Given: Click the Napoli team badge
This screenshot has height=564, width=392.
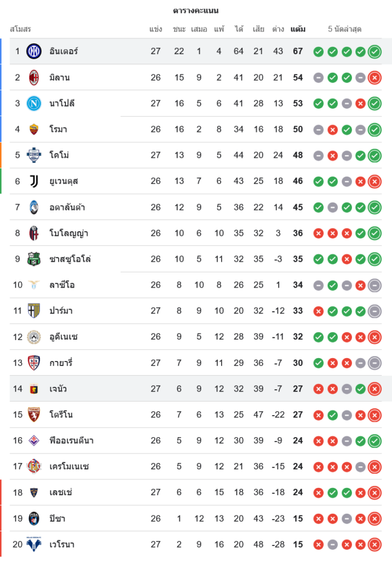Looking at the screenshot, I should click(x=34, y=103).
